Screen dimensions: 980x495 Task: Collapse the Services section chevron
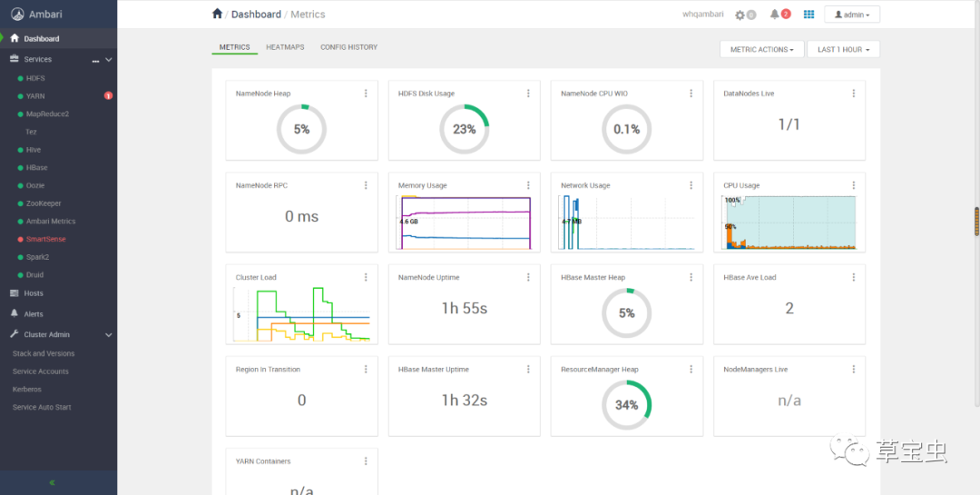pos(109,59)
